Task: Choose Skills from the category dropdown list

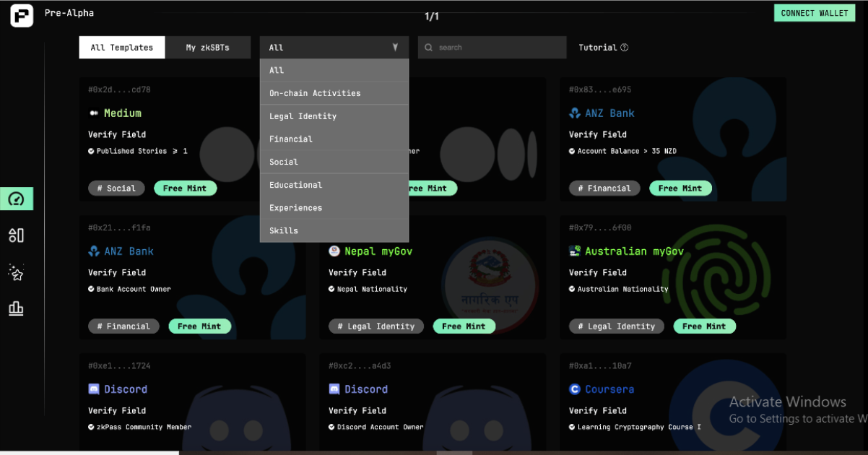Action: 334,230
